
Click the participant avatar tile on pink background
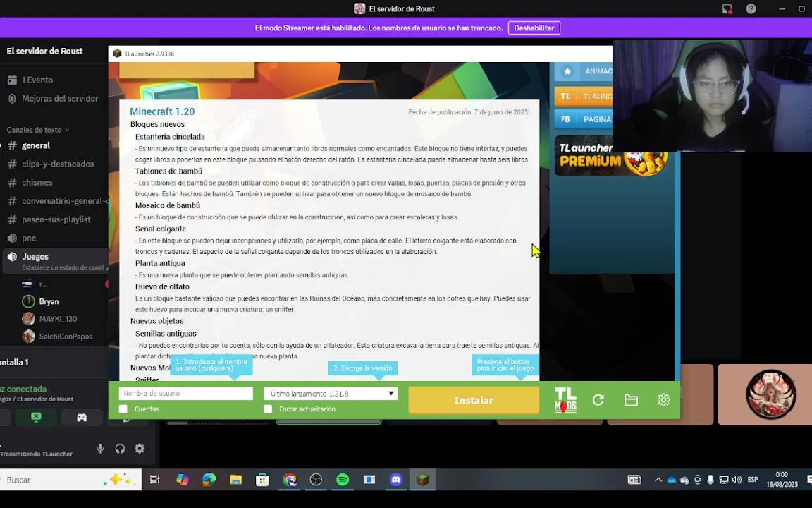click(x=764, y=394)
